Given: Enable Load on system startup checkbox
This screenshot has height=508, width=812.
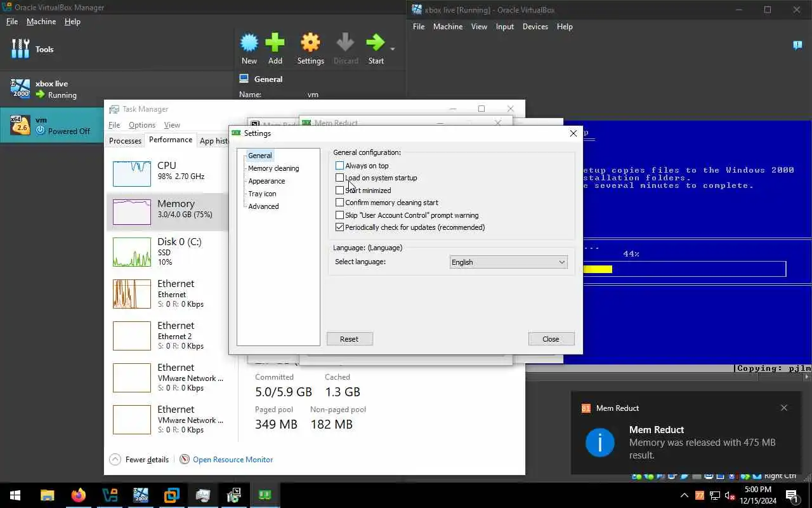Looking at the screenshot, I should (x=339, y=178).
